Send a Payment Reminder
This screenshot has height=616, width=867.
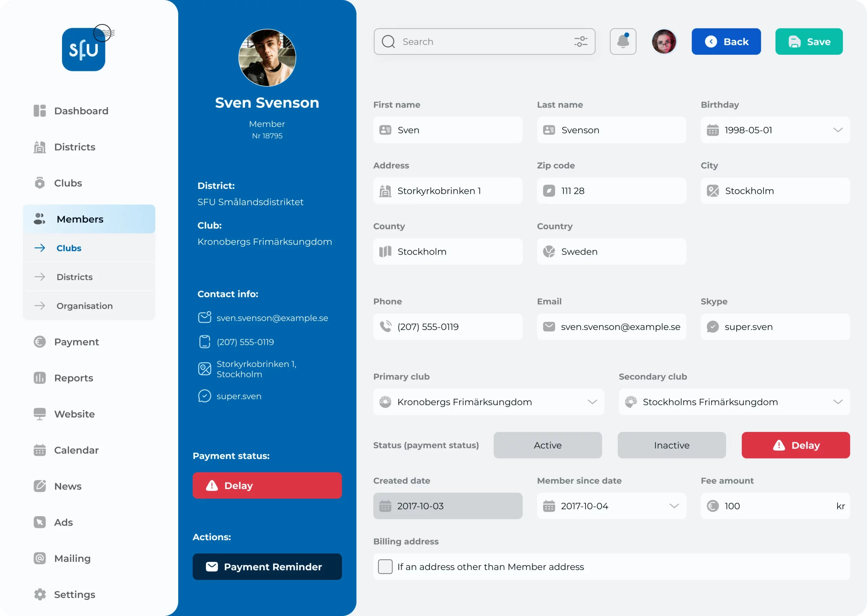267,567
